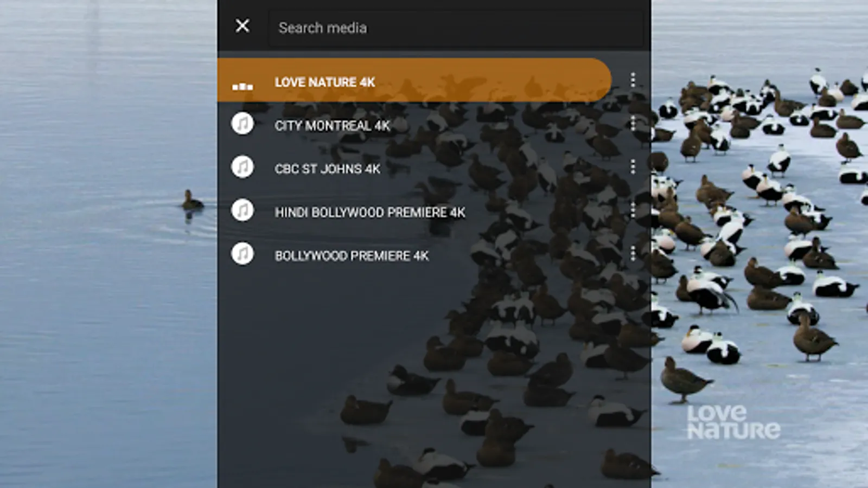The height and width of the screenshot is (488, 868).
Task: Click the music note icon for City Montreal 4K
Action: point(242,124)
